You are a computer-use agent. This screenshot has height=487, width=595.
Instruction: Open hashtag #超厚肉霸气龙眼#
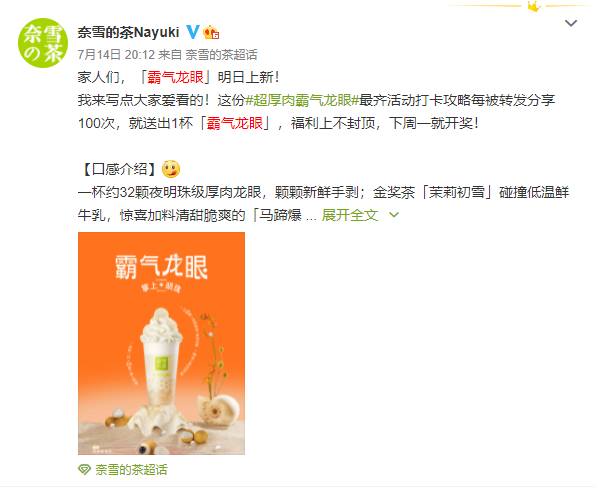tap(302, 100)
